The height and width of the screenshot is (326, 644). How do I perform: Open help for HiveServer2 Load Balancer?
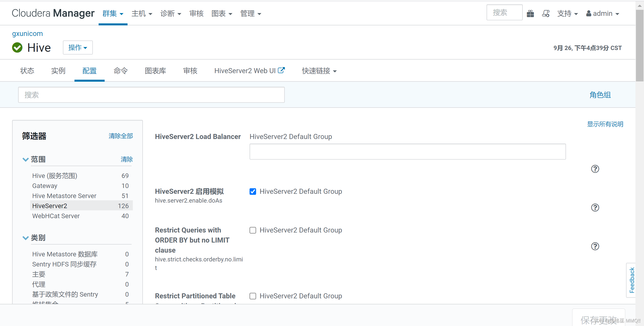pyautogui.click(x=595, y=169)
